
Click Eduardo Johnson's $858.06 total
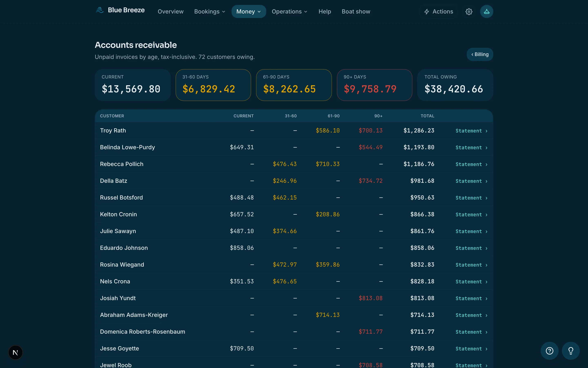(422, 248)
